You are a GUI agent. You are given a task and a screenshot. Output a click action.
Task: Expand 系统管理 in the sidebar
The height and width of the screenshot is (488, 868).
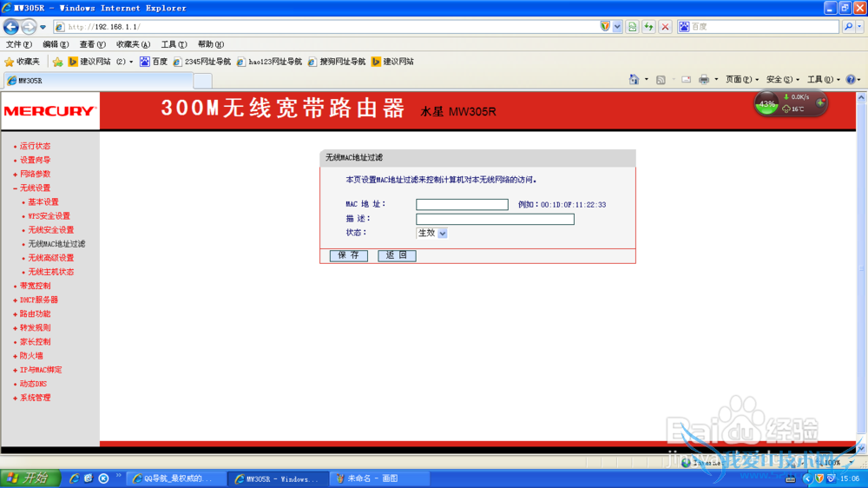tap(35, 398)
